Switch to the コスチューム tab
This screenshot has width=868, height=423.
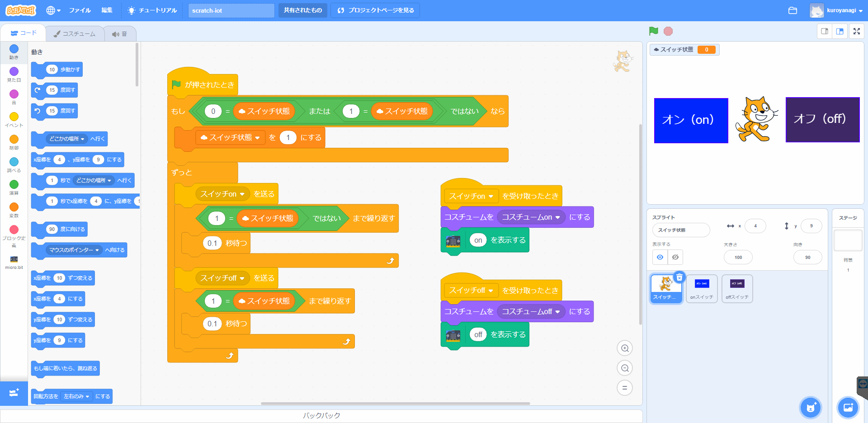click(74, 33)
